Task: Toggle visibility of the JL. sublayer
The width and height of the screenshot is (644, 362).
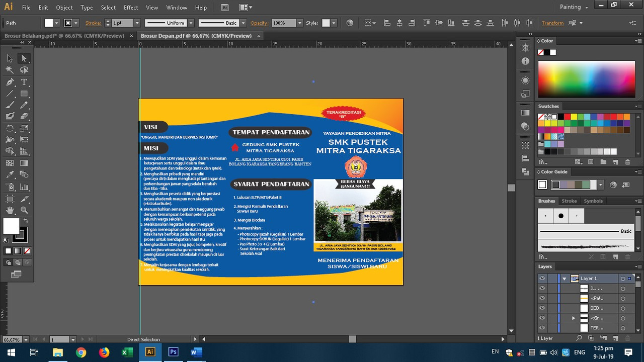Action: 542,288
